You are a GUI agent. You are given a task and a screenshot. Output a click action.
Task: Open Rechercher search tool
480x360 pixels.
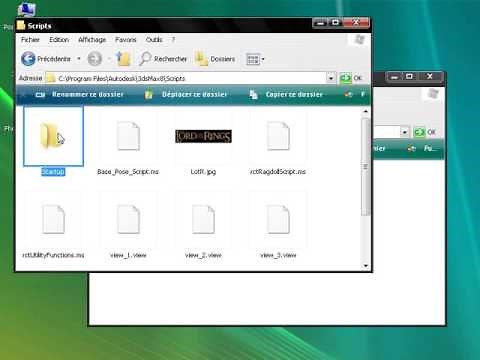point(163,59)
